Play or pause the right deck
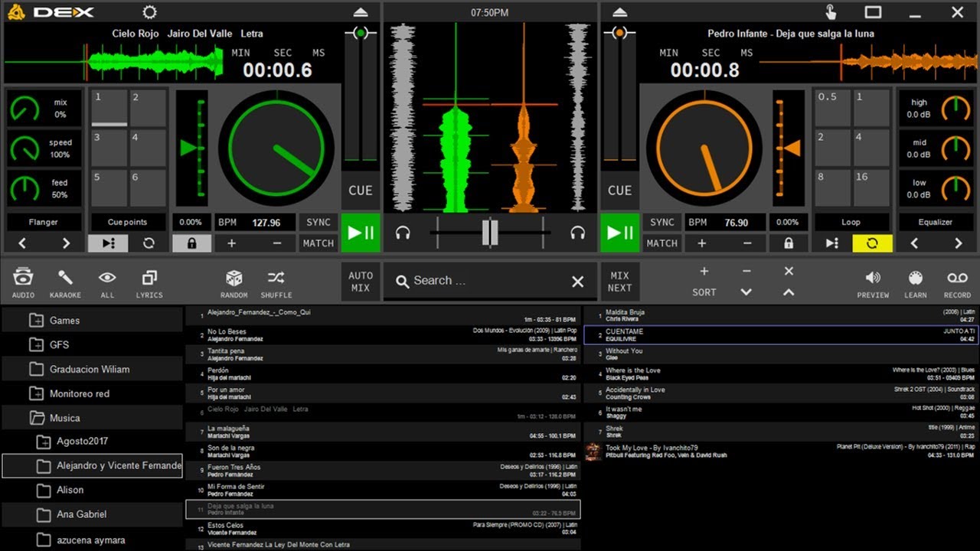The width and height of the screenshot is (980, 551). click(620, 233)
